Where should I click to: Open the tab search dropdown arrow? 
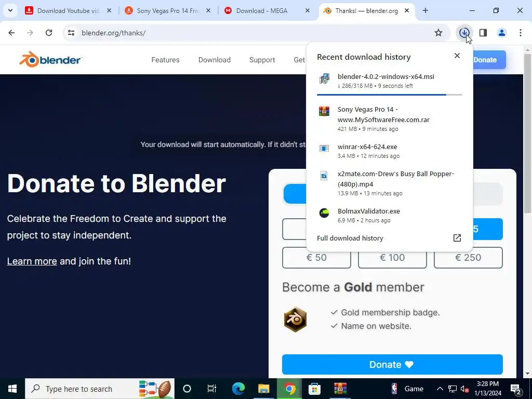tap(10, 10)
